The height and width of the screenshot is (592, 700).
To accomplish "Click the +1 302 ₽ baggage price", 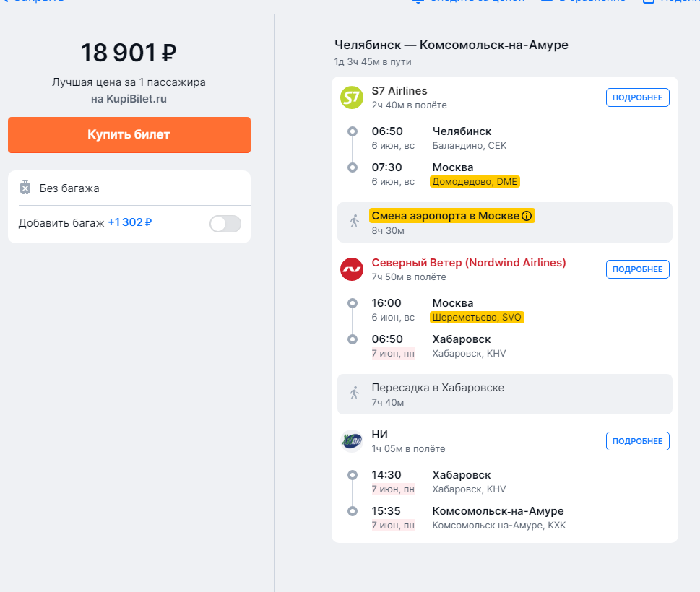I will pos(129,222).
